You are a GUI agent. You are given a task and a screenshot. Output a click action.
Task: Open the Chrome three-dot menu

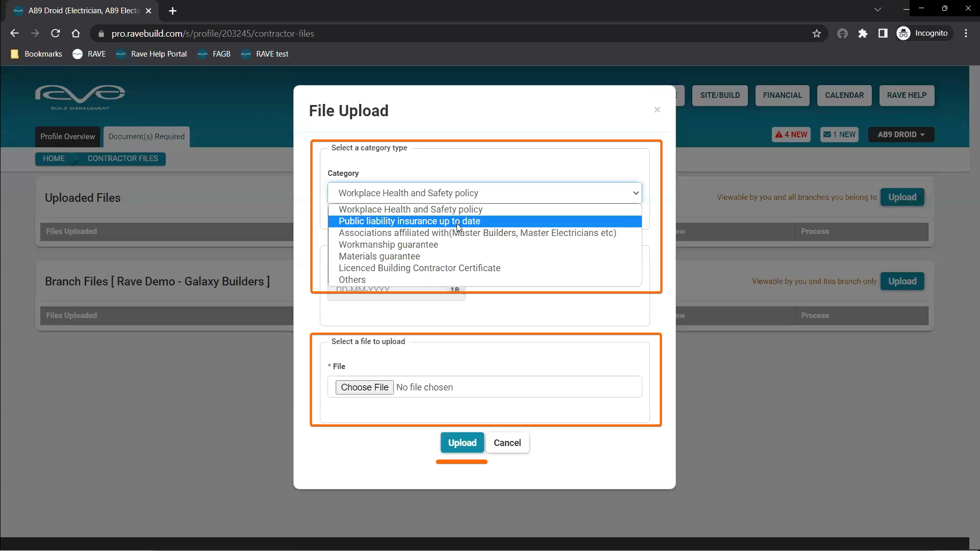pyautogui.click(x=966, y=34)
